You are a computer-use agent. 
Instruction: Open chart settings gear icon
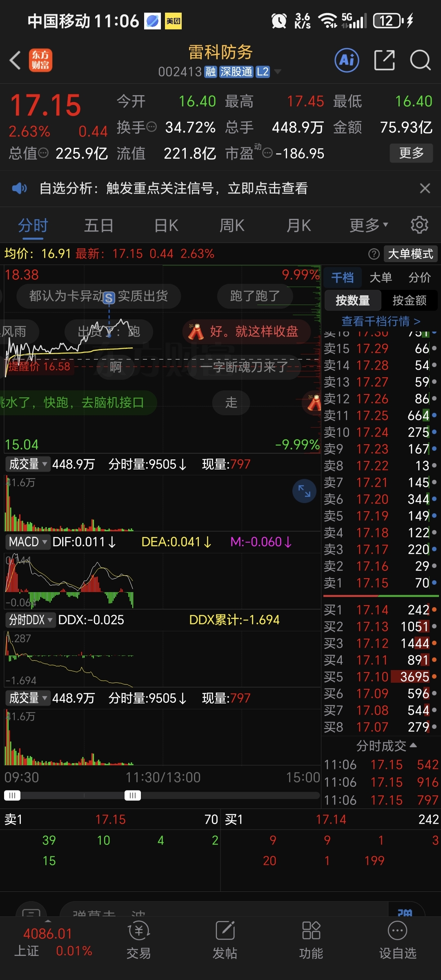click(x=419, y=225)
